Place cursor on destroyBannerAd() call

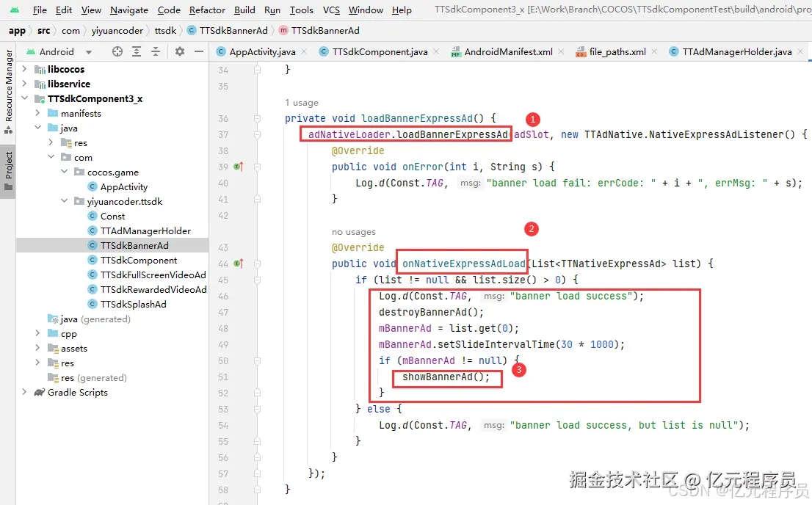pos(431,313)
